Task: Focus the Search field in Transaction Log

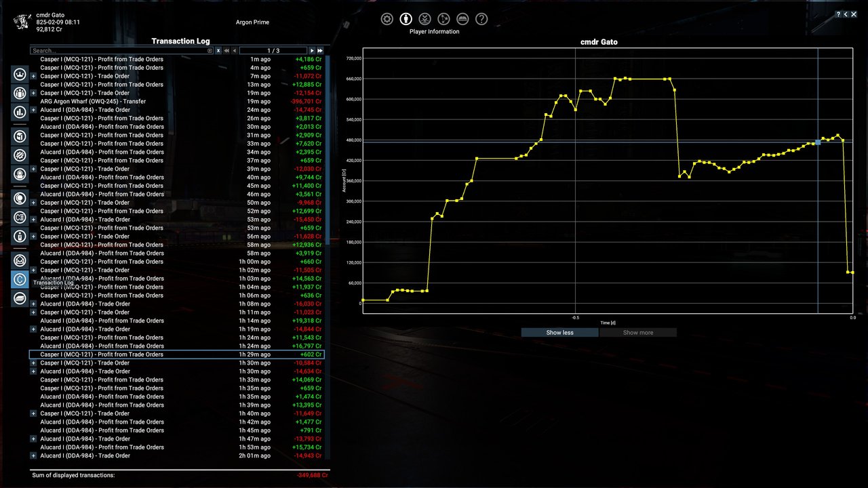Action: pos(121,51)
